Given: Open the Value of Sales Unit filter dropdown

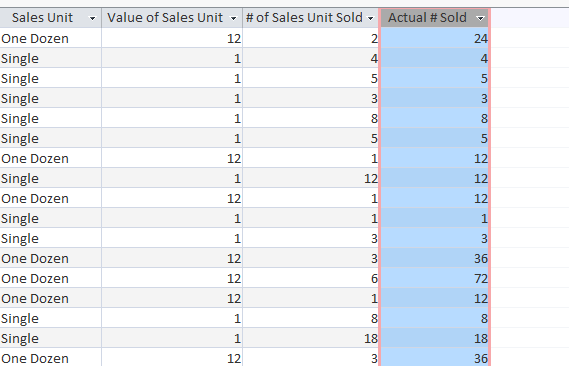Looking at the screenshot, I should [233, 18].
